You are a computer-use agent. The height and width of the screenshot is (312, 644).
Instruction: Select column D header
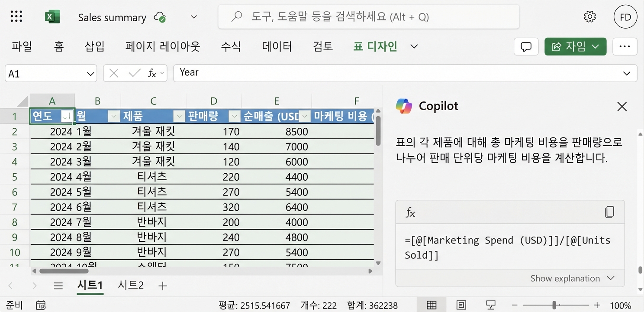[x=214, y=101]
